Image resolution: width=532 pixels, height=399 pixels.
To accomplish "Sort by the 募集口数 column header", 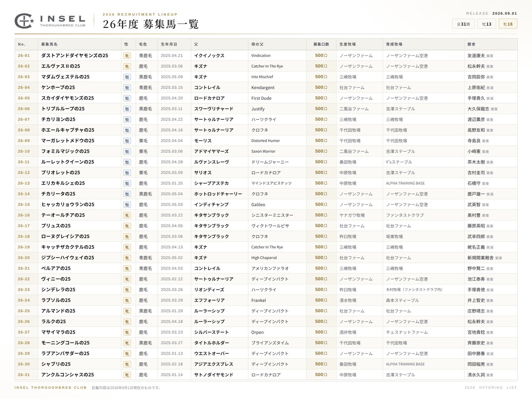I will pyautogui.click(x=321, y=44).
